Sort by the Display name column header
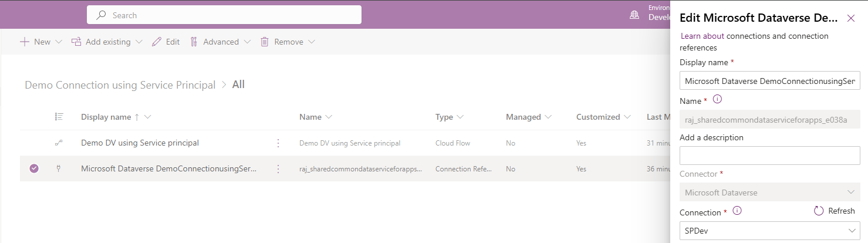868x243 pixels. (x=106, y=117)
